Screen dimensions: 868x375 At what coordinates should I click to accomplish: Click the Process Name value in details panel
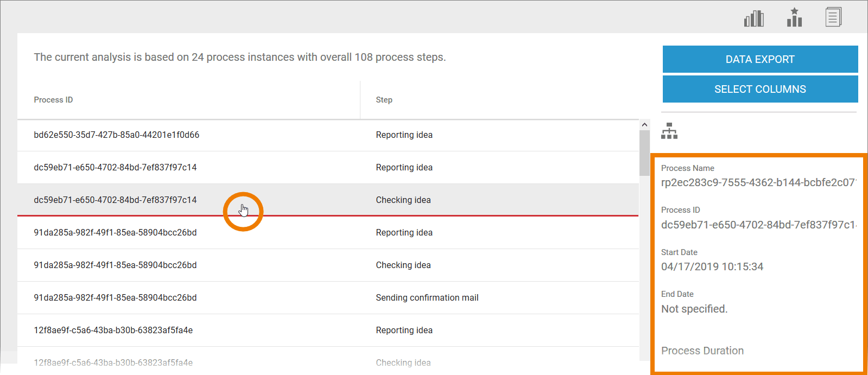758,183
